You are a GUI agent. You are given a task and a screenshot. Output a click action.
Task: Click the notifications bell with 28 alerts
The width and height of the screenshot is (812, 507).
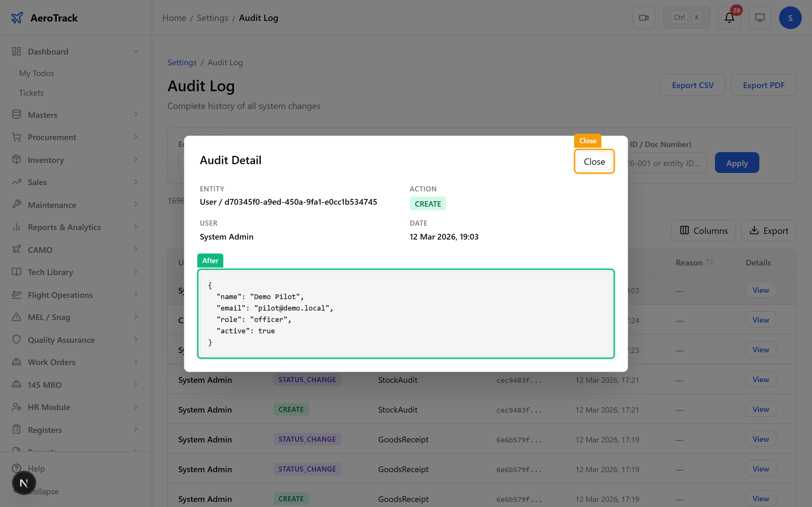click(x=729, y=18)
